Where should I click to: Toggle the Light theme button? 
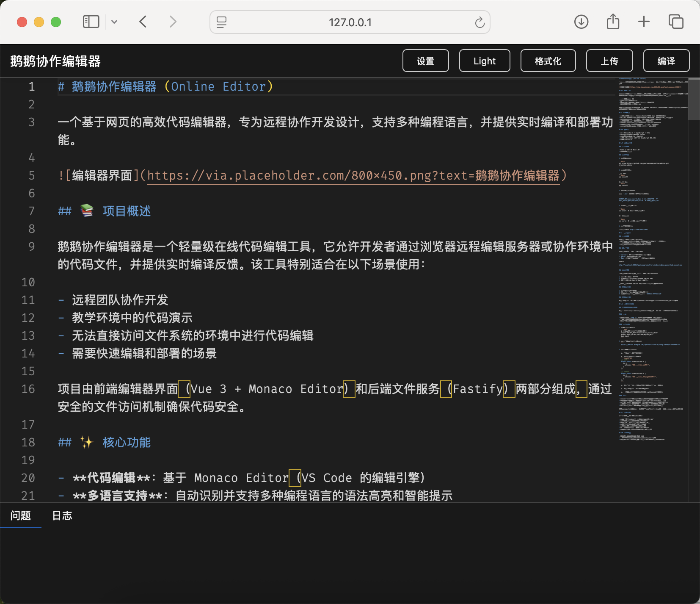[485, 61]
